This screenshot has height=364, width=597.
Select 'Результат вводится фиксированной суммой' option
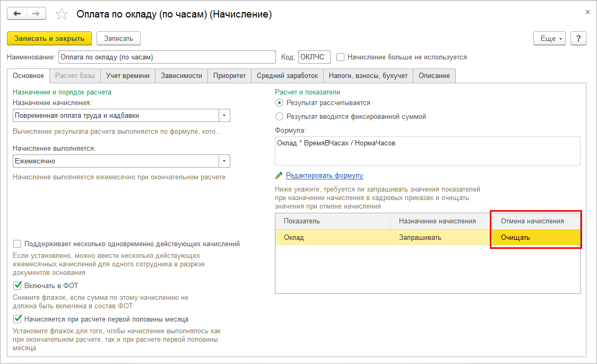tap(280, 116)
